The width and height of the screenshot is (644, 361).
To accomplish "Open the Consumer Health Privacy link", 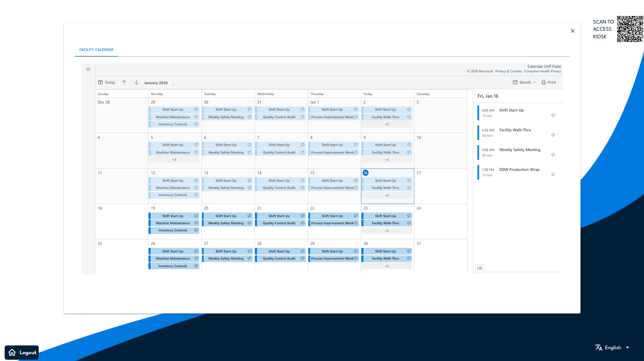I will click(542, 71).
